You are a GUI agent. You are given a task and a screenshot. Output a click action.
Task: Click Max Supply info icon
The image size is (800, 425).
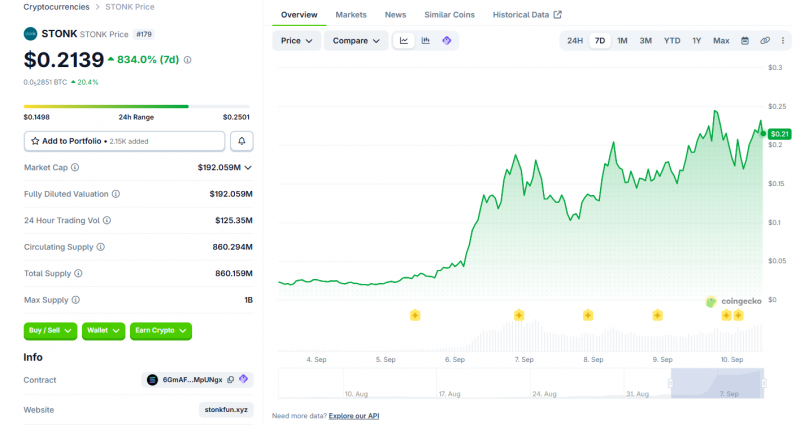coord(76,300)
